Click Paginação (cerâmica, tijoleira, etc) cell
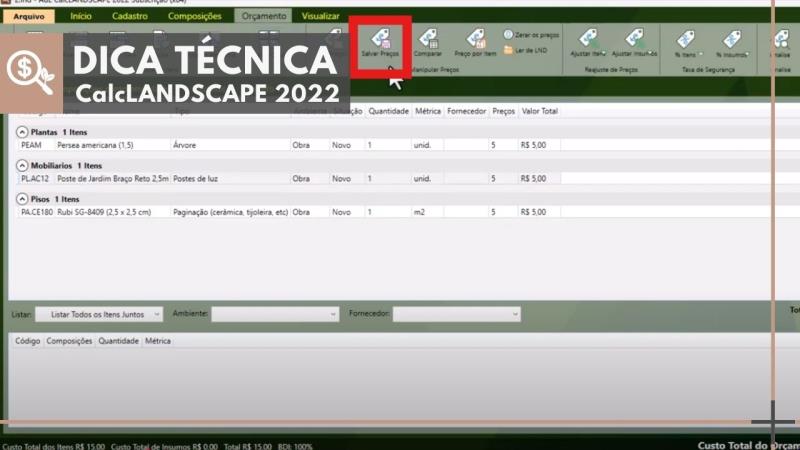The width and height of the screenshot is (800, 450). (230, 212)
